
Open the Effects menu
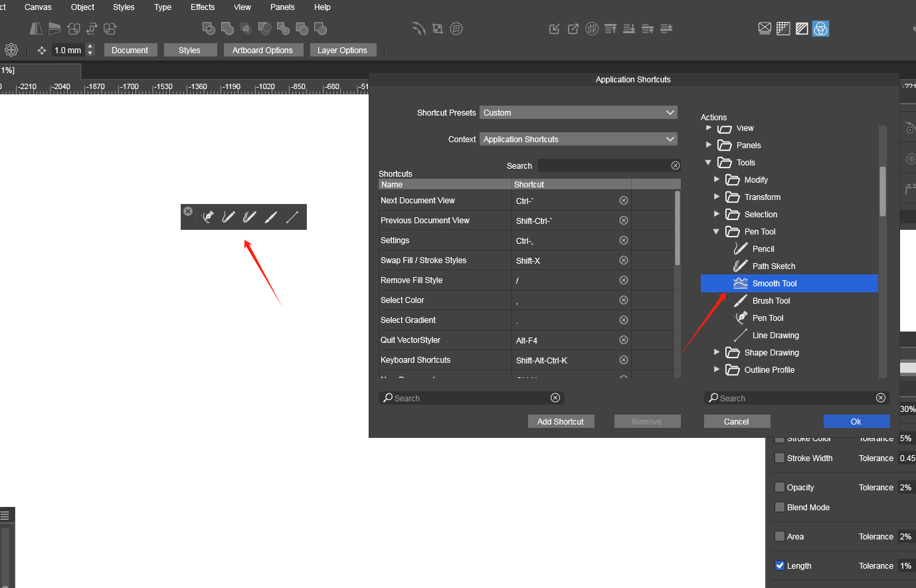click(203, 7)
